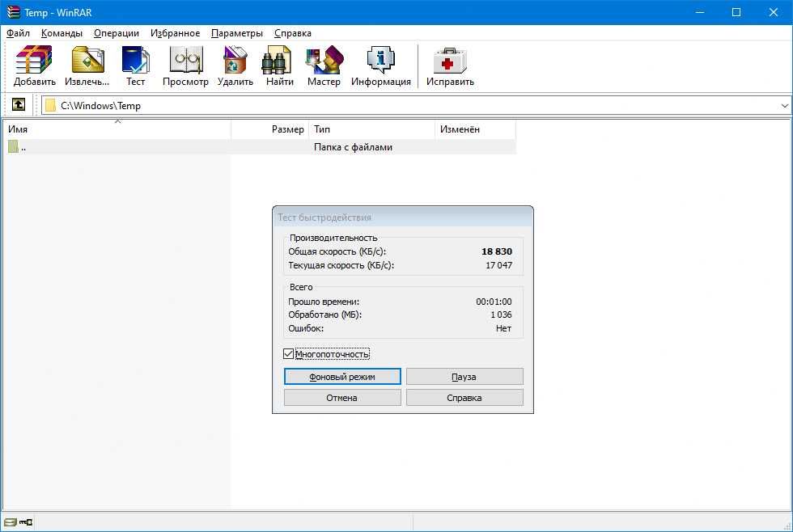This screenshot has width=793, height=532.
Task: Click the Добавить (Add) toolbar icon
Action: pos(34,66)
